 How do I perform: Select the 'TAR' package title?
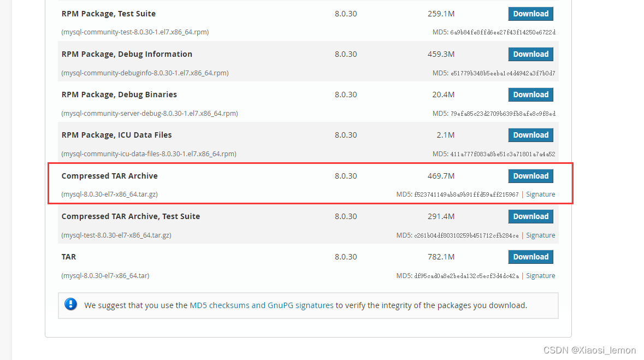(x=69, y=257)
